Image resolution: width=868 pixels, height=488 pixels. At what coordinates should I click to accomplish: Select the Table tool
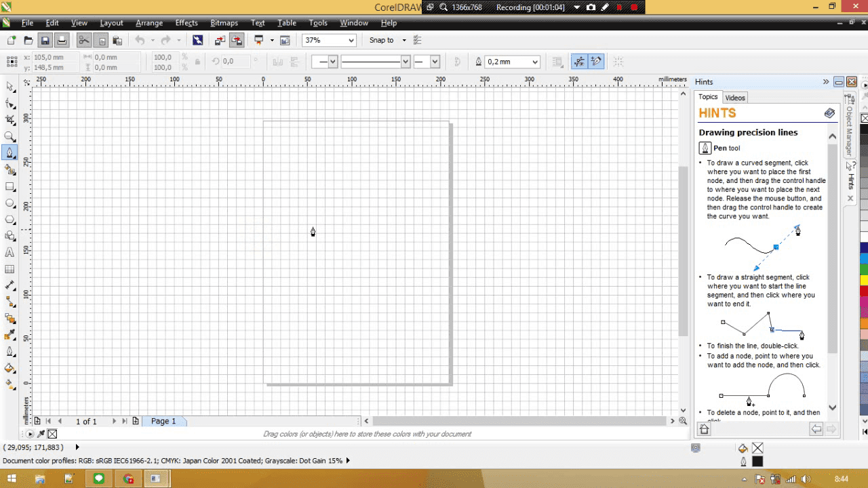tap(10, 269)
